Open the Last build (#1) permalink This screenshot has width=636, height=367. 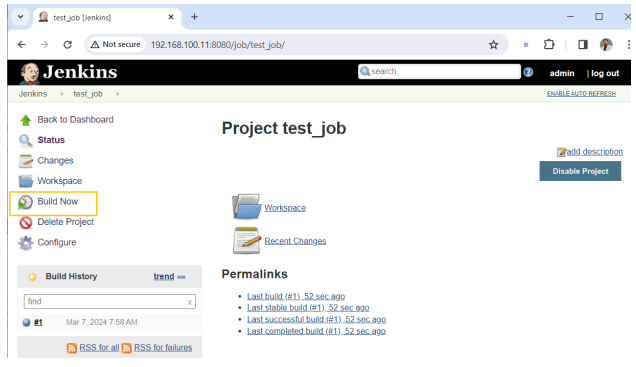[x=296, y=296]
